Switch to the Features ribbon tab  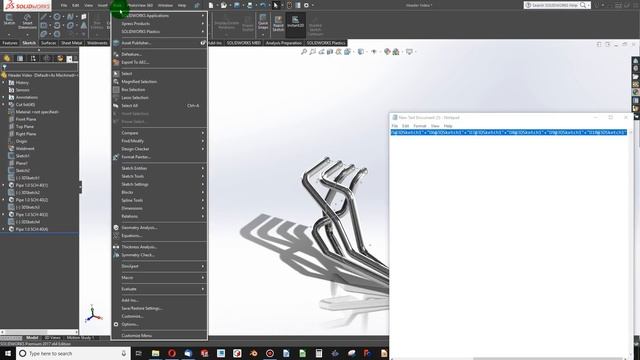pyautogui.click(x=10, y=43)
